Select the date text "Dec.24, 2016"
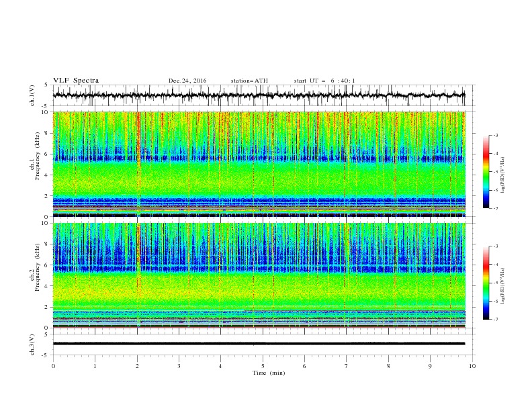 187,81
